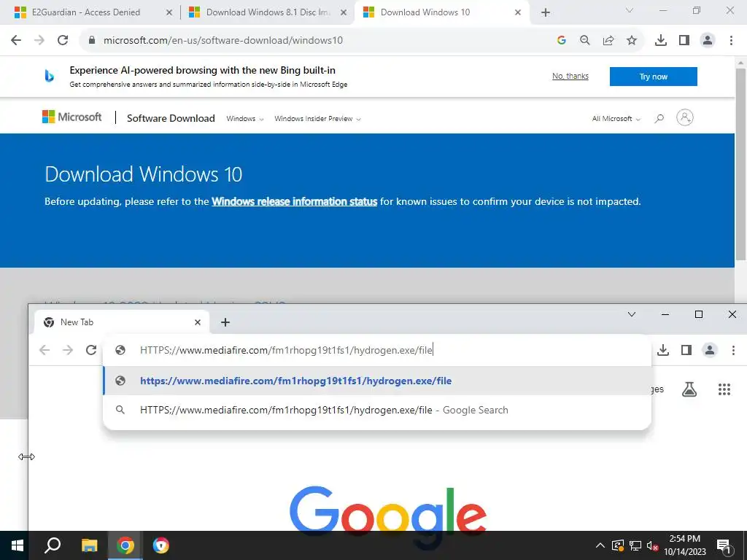This screenshot has height=560, width=747.
Task: Toggle side panel in the New Tab window
Action: coord(686,351)
